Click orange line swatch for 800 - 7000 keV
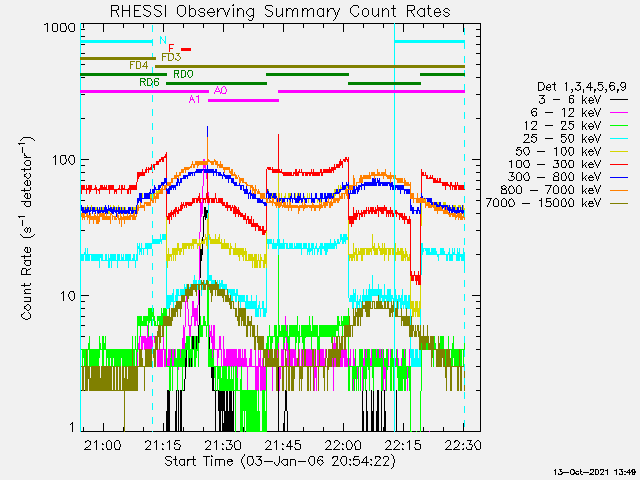 619,190
